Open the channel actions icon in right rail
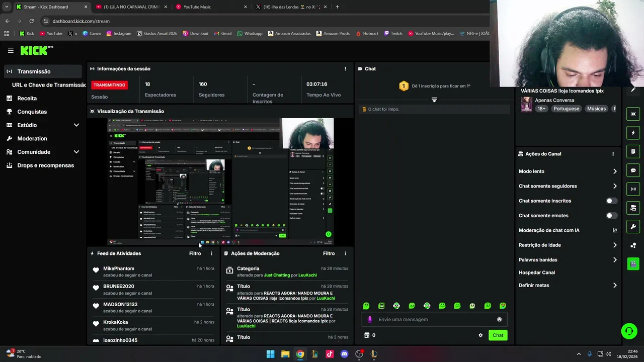This screenshot has height=362, width=644. coord(633,208)
